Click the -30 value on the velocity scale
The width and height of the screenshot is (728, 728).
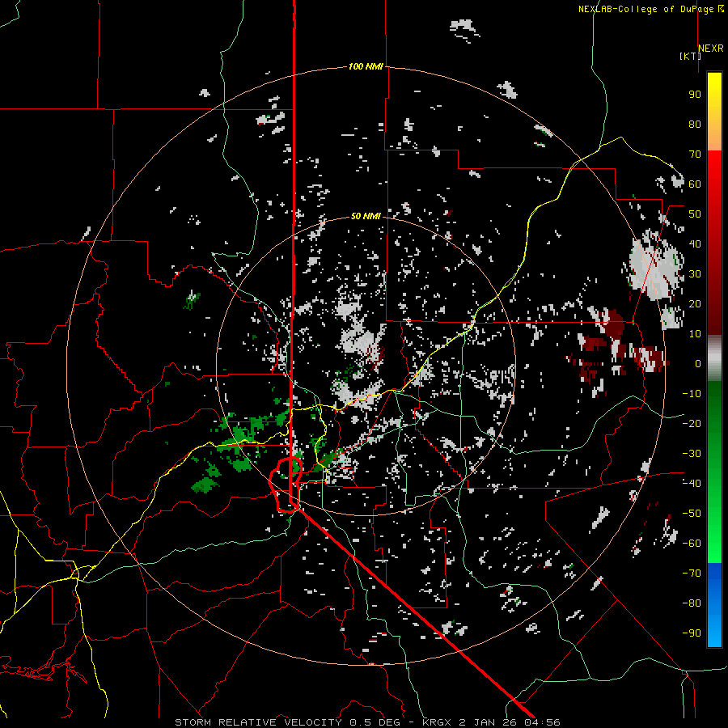coord(692,454)
